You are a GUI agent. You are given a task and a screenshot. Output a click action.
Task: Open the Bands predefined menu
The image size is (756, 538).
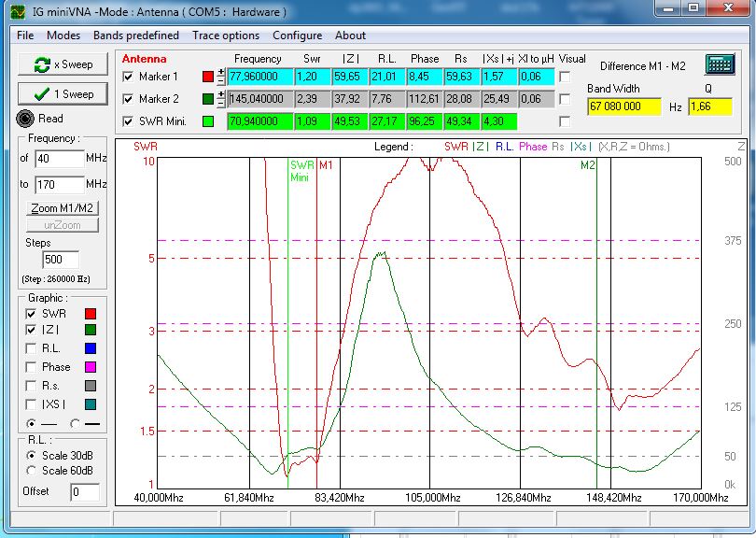[136, 35]
